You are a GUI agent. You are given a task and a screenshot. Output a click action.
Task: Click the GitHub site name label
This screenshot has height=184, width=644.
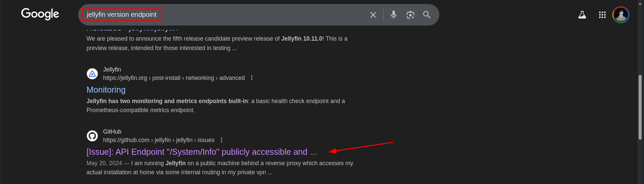[112, 132]
